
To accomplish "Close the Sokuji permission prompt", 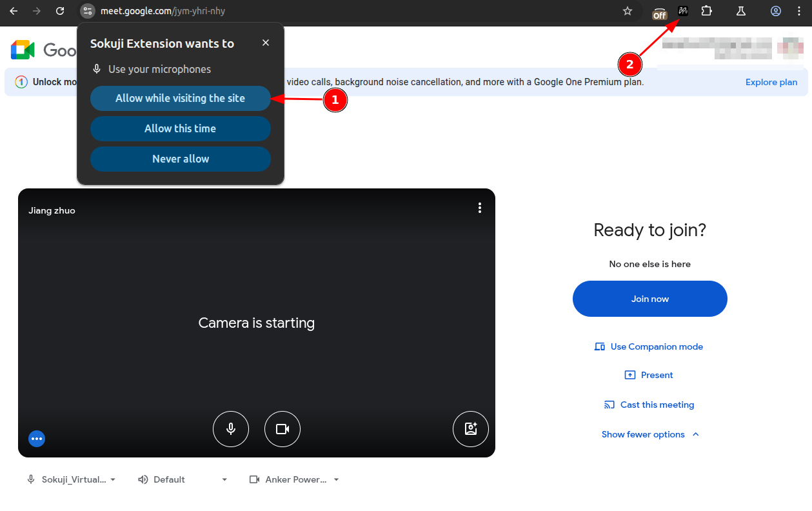I will coord(266,43).
